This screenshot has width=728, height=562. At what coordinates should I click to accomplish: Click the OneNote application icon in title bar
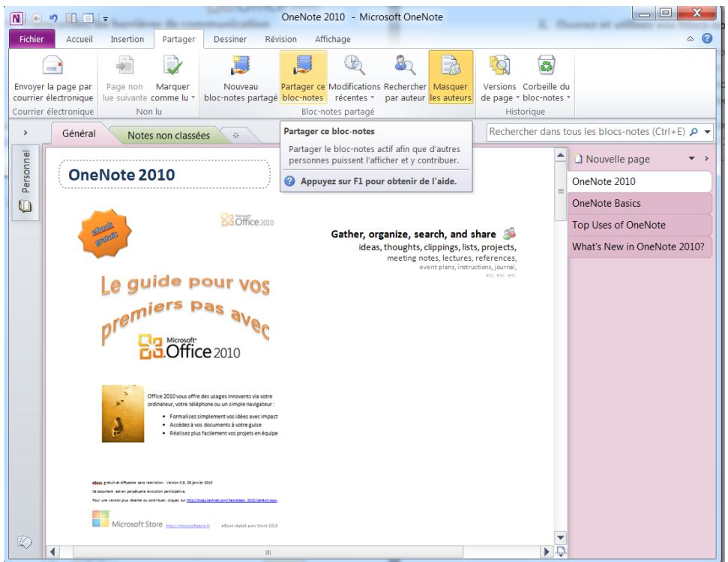click(16, 18)
